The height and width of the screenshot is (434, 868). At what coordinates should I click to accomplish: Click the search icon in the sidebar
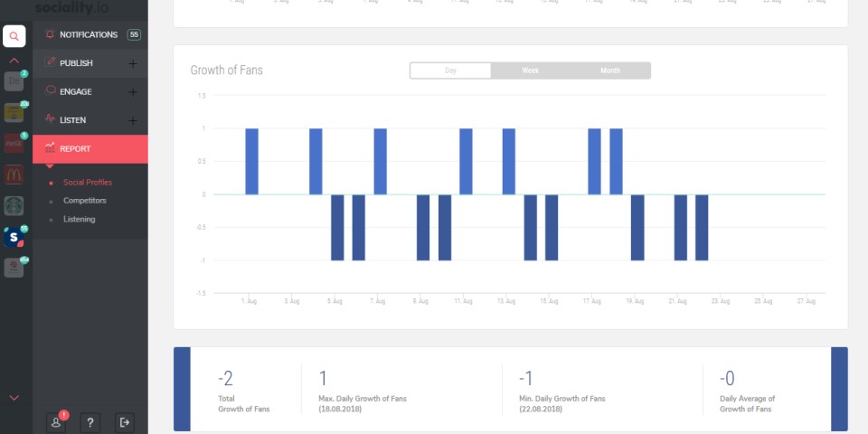(14, 36)
